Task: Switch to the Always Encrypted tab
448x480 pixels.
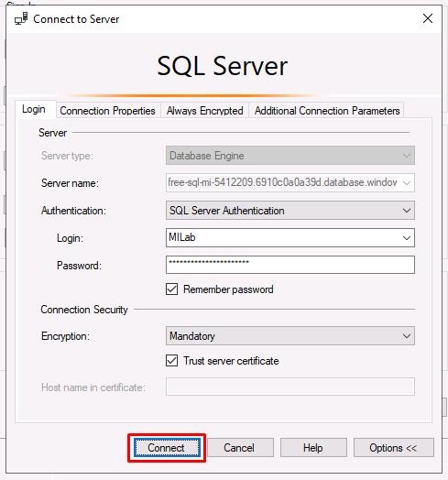Action: point(204,111)
